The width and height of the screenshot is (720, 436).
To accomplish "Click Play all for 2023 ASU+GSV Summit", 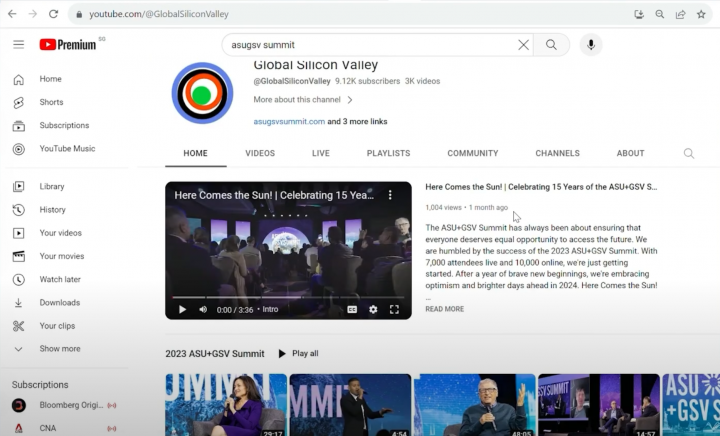I will point(298,353).
